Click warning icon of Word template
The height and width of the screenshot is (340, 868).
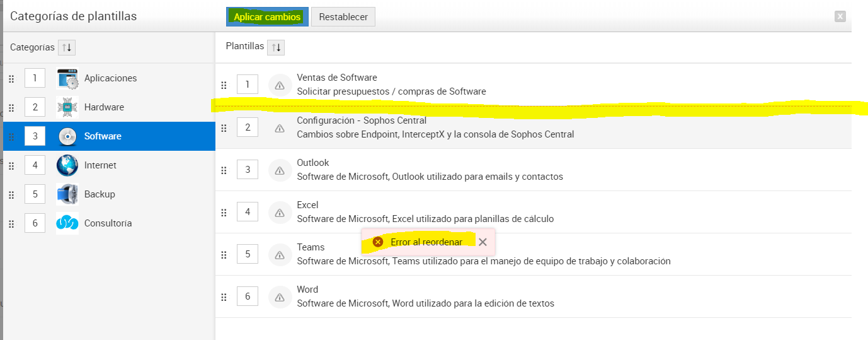[x=280, y=297]
